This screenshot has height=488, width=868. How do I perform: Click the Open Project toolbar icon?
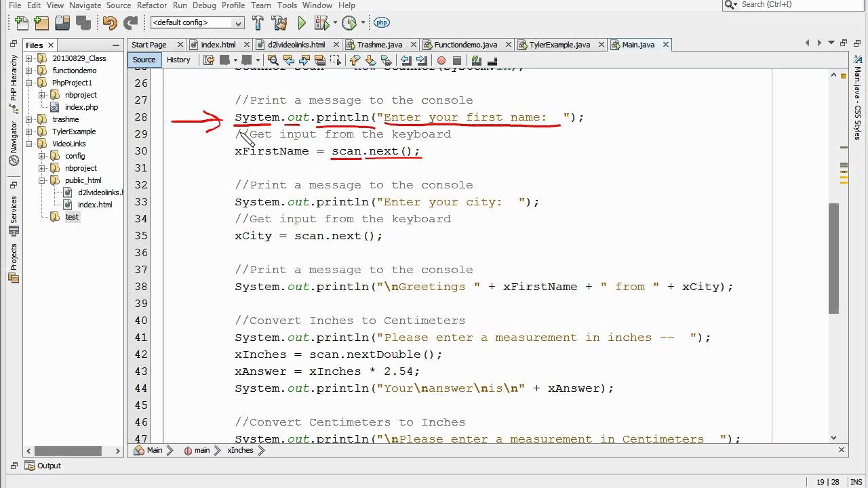pyautogui.click(x=62, y=23)
